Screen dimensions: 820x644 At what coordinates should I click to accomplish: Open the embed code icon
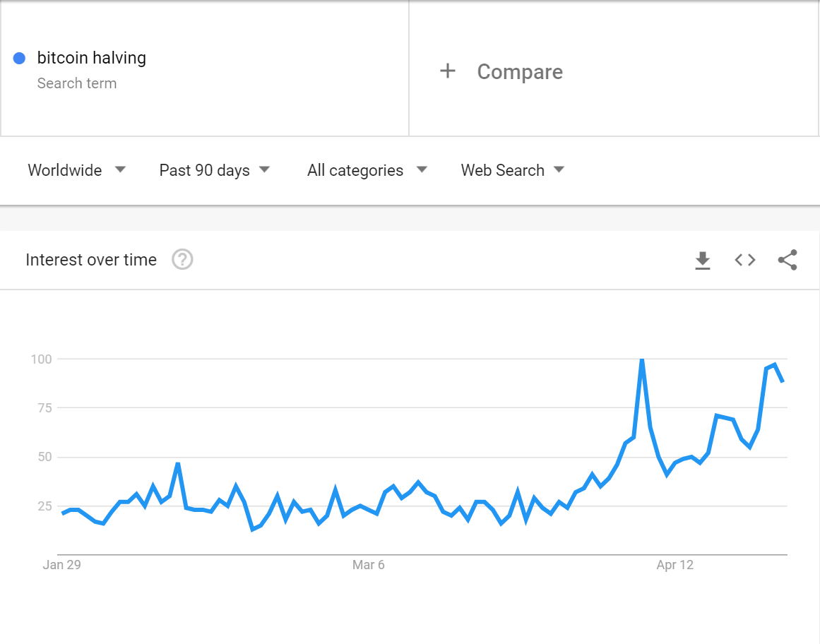coord(744,260)
